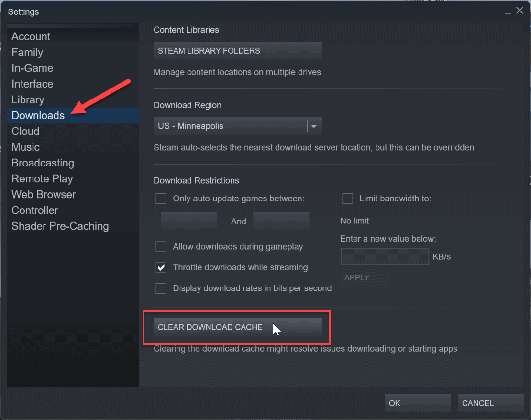531x420 pixels.
Task: Enable display download rates in bits
Action: (x=161, y=288)
